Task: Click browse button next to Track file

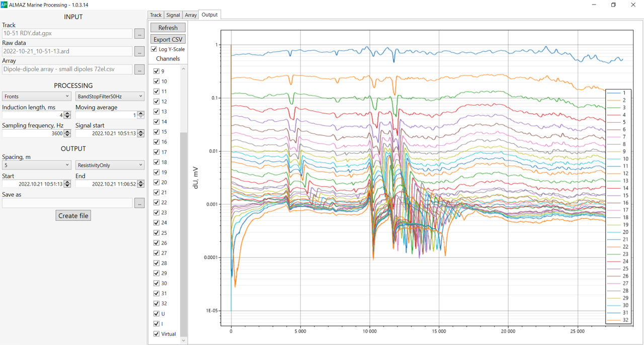Action: (x=139, y=34)
